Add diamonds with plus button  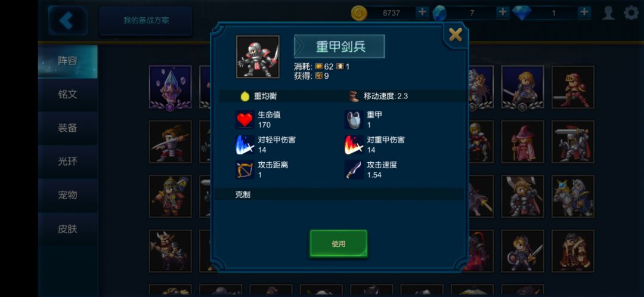[584, 13]
